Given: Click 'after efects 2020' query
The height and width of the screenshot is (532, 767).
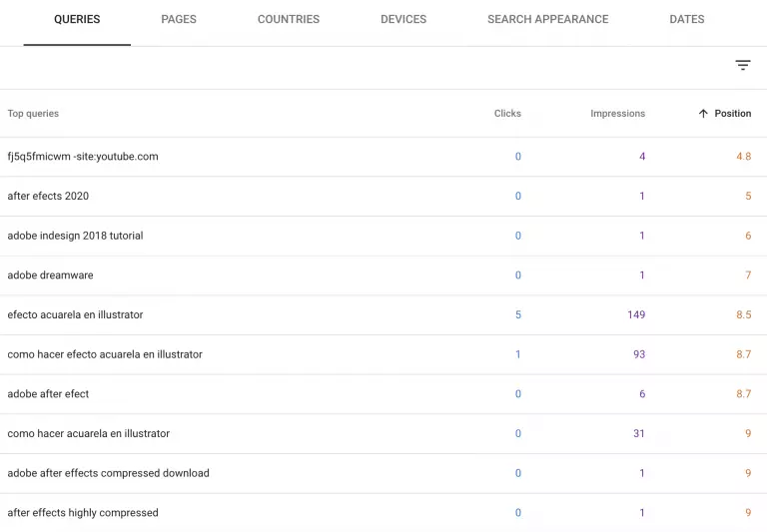Looking at the screenshot, I should pos(48,196).
